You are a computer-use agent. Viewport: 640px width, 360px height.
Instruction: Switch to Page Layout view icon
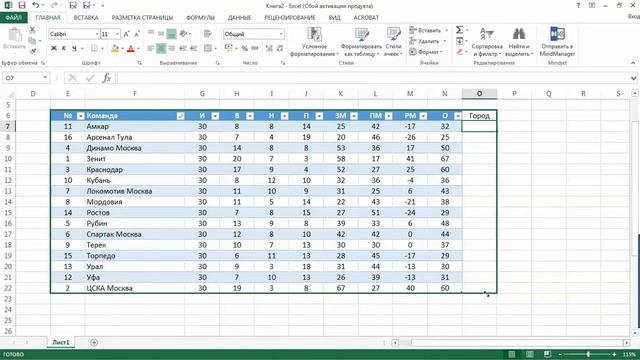(529, 354)
